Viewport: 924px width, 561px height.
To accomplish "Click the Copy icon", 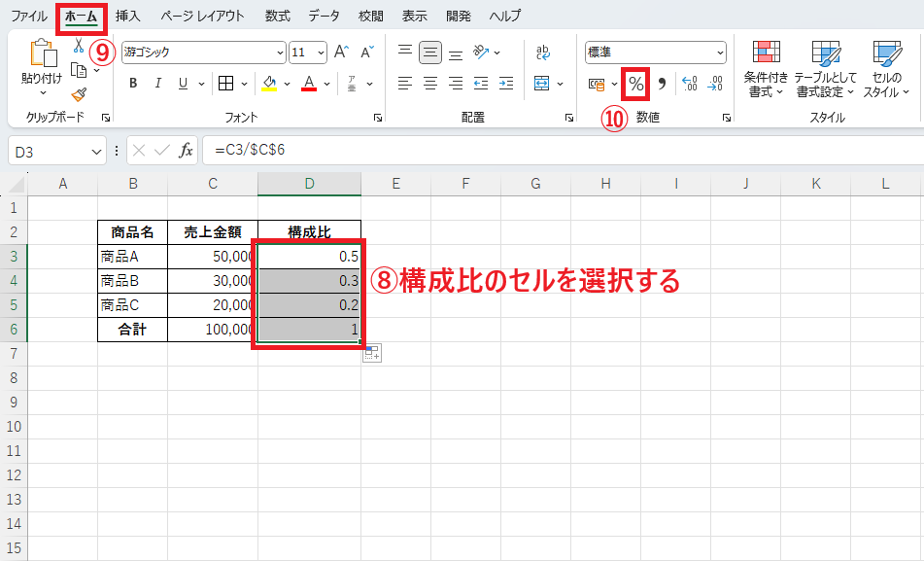I will pyautogui.click(x=79, y=70).
